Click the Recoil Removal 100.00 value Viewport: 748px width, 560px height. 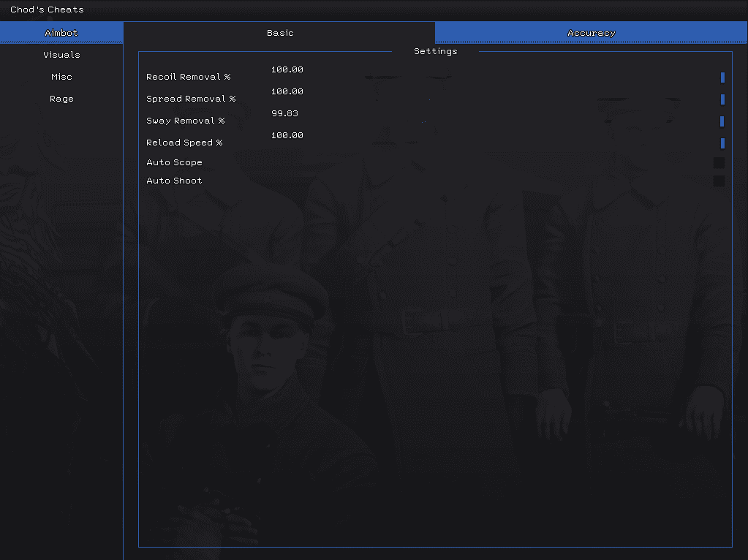(x=287, y=69)
